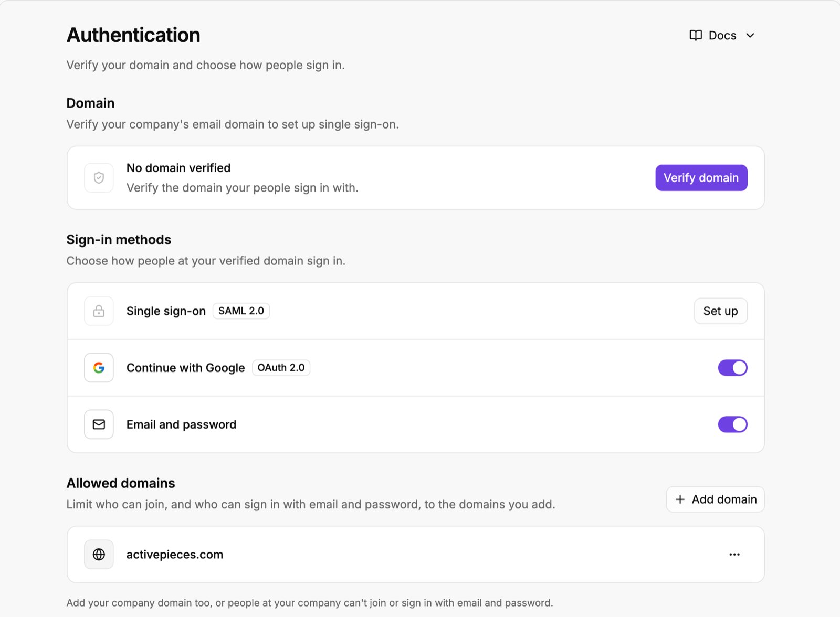Disable the Continue with Google toggle
840x617 pixels.
click(x=732, y=368)
